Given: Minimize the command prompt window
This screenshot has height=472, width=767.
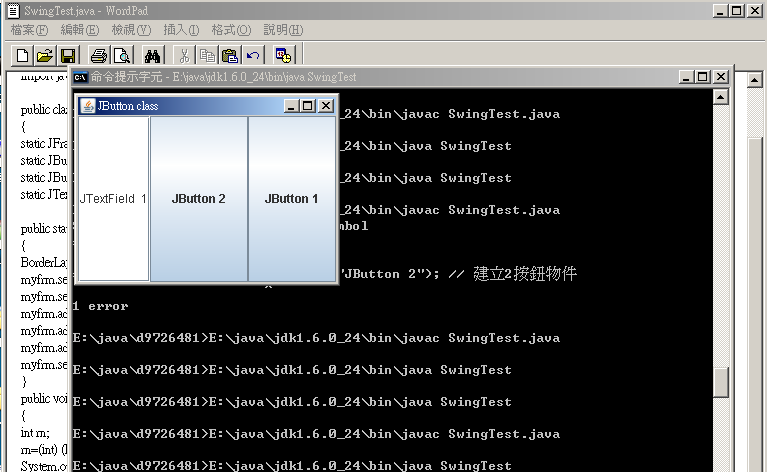Looking at the screenshot, I should point(686,77).
